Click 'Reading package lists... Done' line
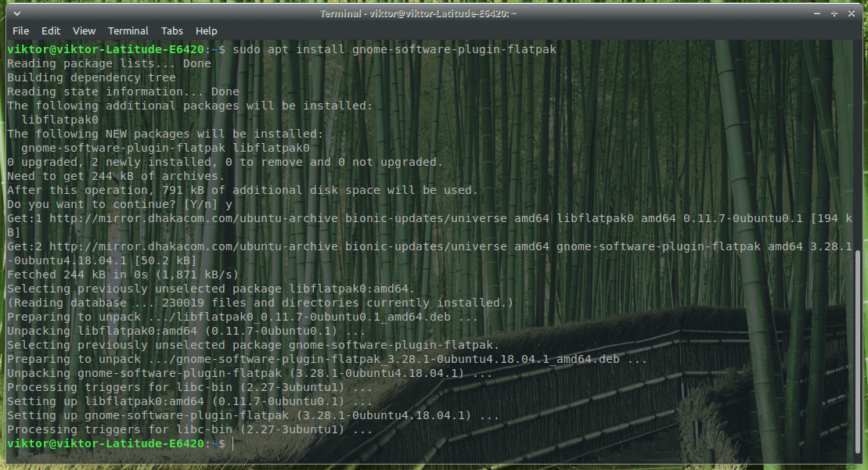 pos(109,63)
